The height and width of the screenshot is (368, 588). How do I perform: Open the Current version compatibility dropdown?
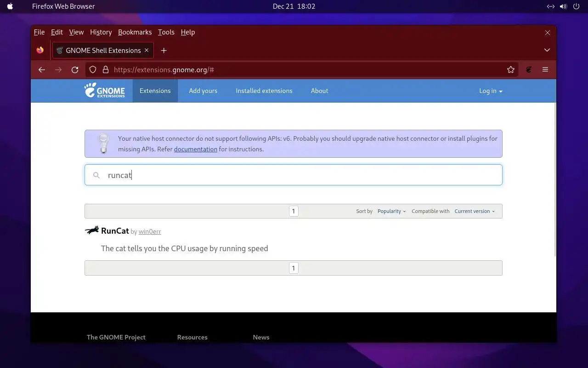click(x=475, y=211)
